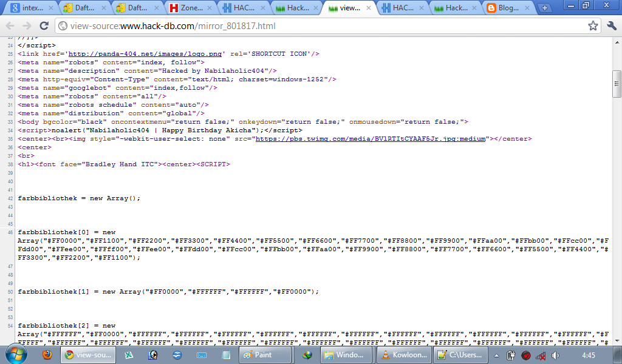Click the vertical scrollbar thumb

tap(617, 82)
